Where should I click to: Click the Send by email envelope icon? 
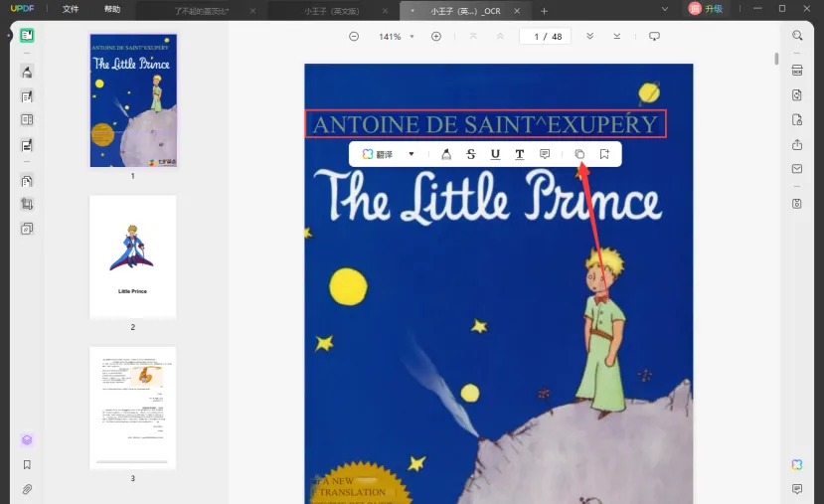(x=797, y=169)
